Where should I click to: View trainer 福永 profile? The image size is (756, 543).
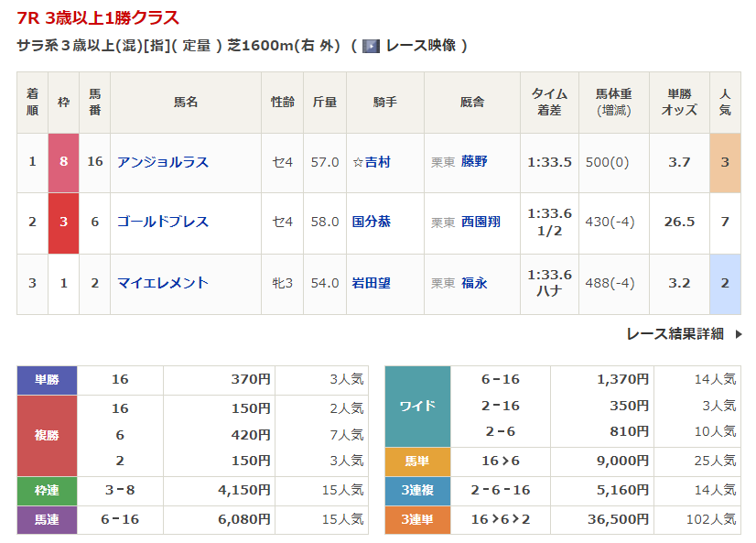coord(474,283)
